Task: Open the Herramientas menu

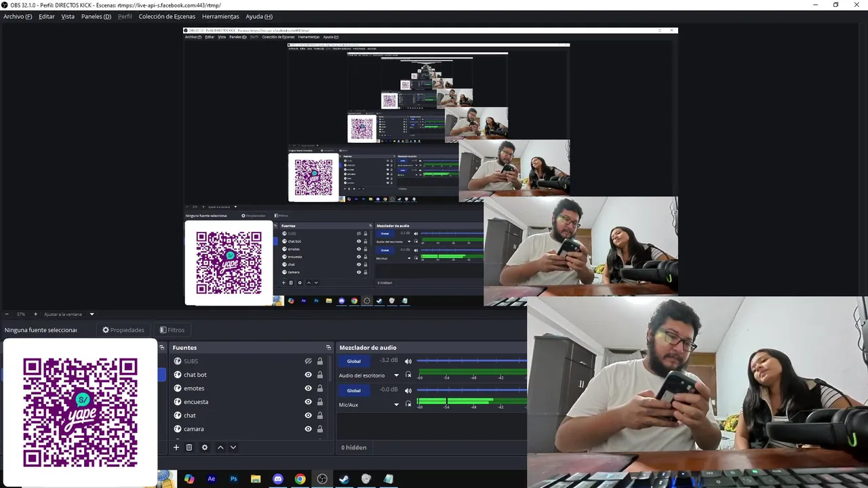Action: click(220, 16)
